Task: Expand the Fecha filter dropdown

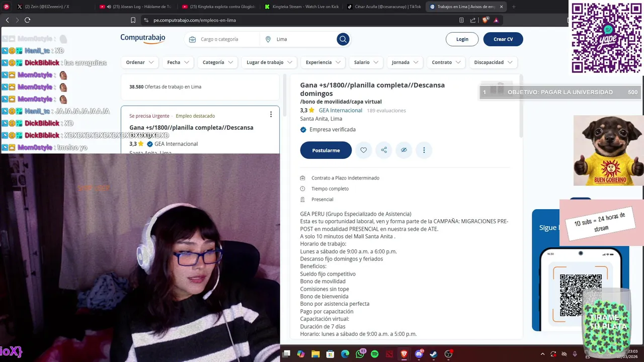Action: tap(178, 62)
